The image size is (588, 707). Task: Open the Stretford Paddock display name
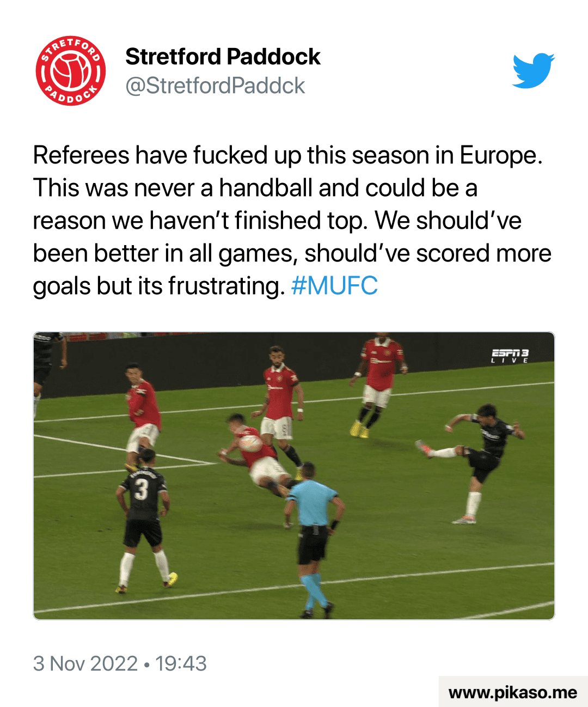[223, 57]
